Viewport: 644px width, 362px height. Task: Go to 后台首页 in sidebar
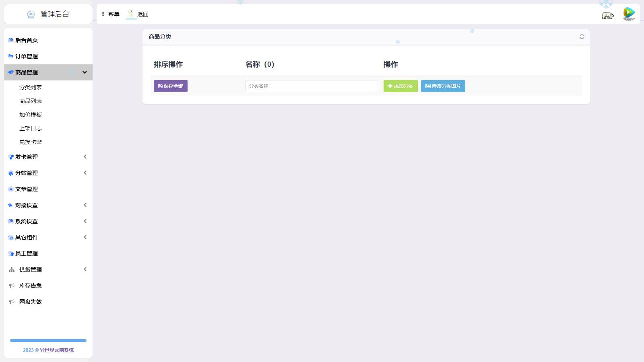(27, 40)
